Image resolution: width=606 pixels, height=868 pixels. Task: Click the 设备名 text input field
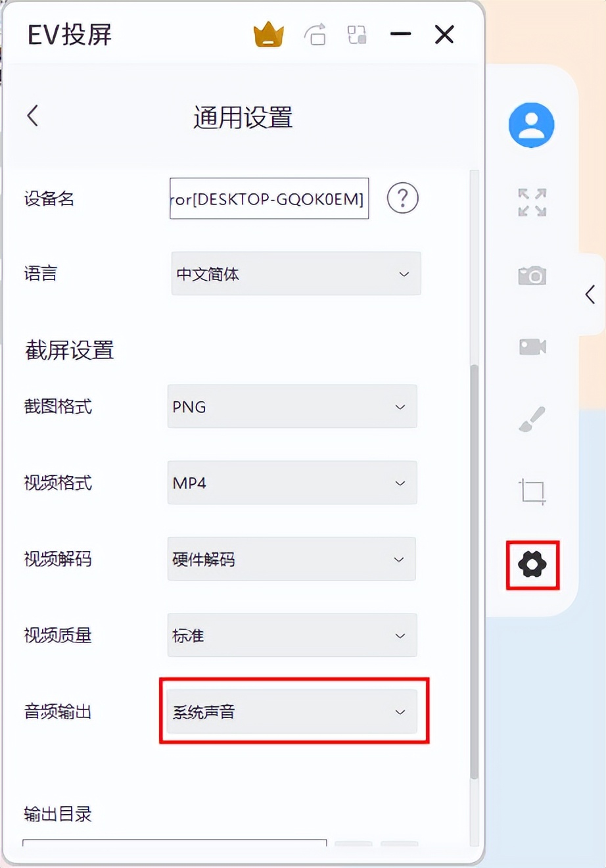click(x=269, y=198)
